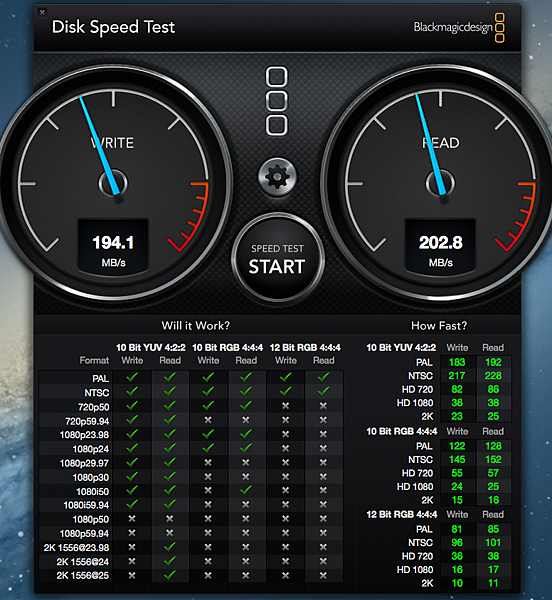
Task: Select the Will it Work? heading
Action: click(x=195, y=326)
